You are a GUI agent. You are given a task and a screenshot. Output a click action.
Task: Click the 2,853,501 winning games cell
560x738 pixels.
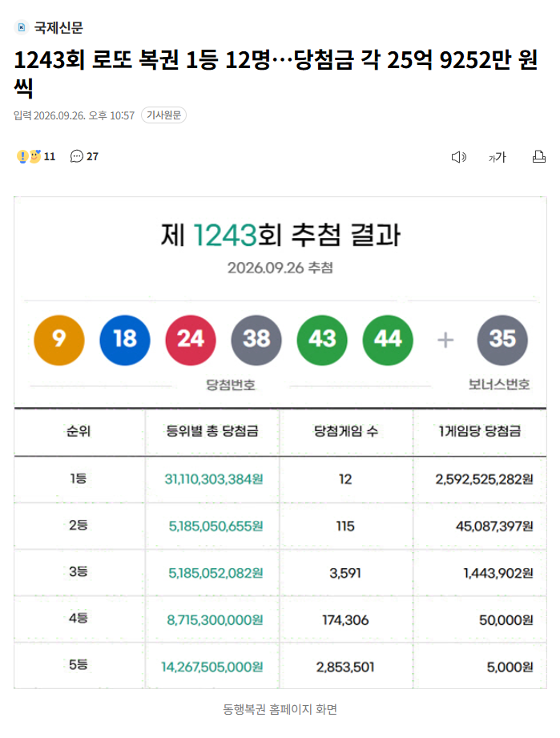(345, 667)
